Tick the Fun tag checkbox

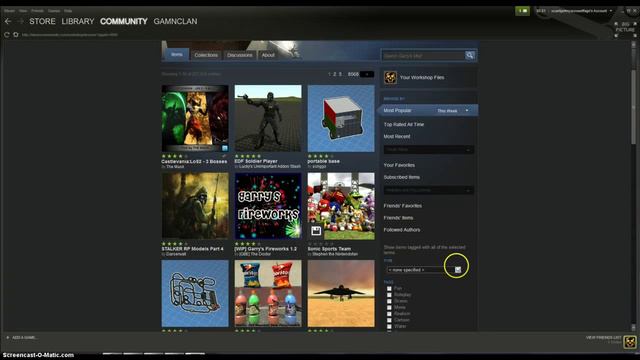389,288
